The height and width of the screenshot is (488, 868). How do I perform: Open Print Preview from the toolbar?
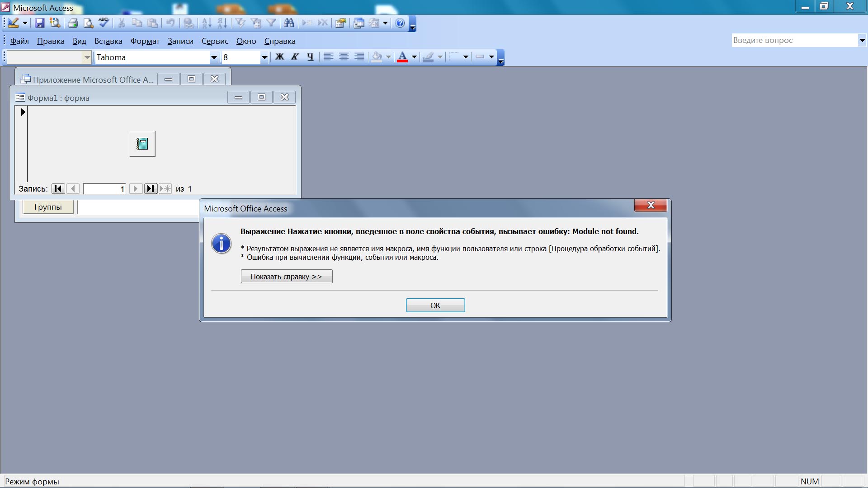tap(89, 23)
